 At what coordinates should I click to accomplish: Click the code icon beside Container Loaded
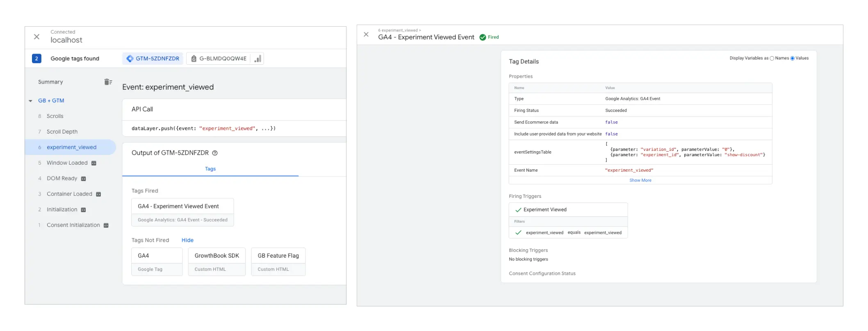click(98, 194)
